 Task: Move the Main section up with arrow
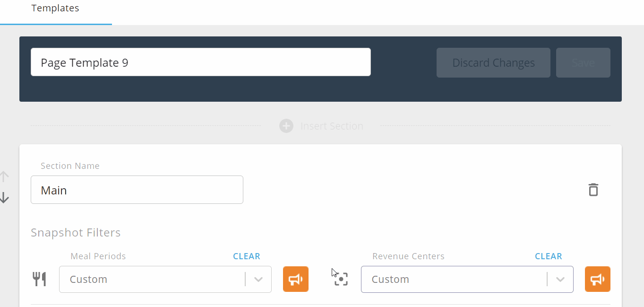click(4, 177)
